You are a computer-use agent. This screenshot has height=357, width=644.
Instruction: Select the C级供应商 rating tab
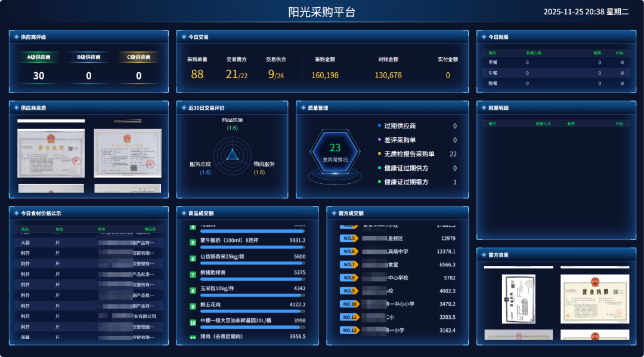pos(139,57)
